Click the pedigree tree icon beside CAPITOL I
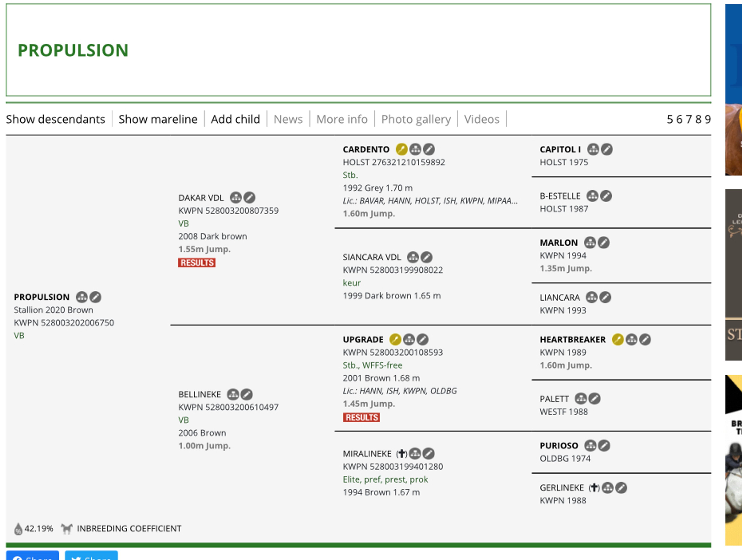Screen dimensions: 742x560 click(x=593, y=149)
